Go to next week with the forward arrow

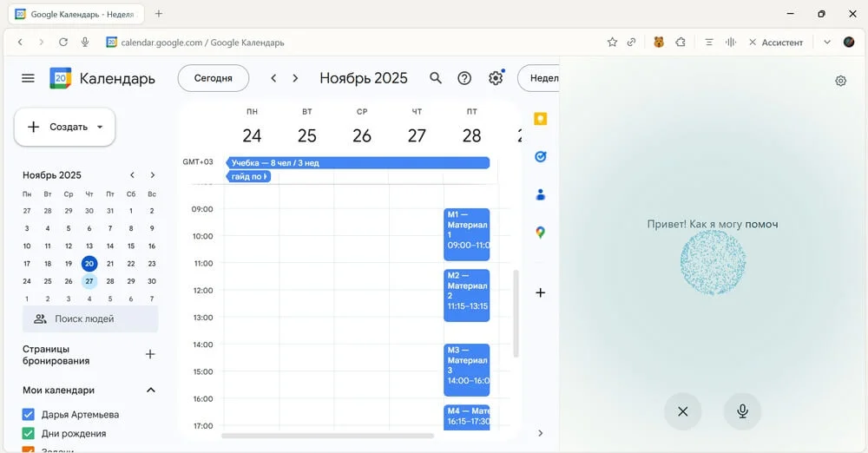[295, 78]
